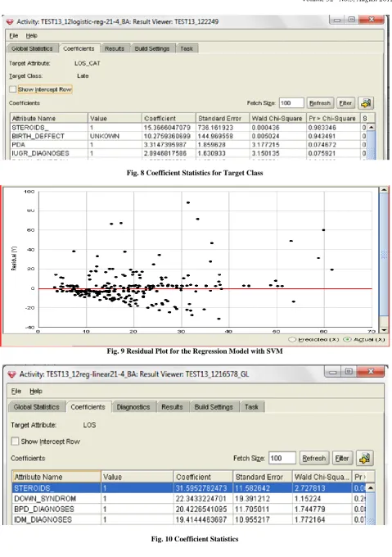The width and height of the screenshot is (392, 557).
Task: Open Results tab in logistic-reg window
Action: tap(115, 48)
